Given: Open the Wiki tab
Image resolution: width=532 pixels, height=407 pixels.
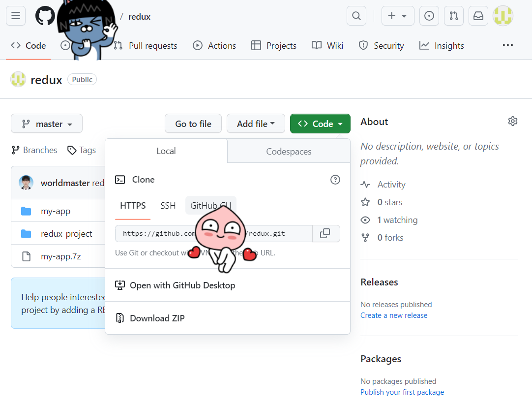Looking at the screenshot, I should 327,46.
